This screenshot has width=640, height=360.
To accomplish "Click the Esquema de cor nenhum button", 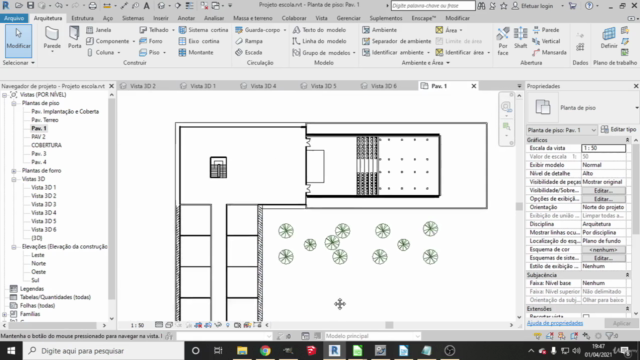I will click(x=603, y=249).
